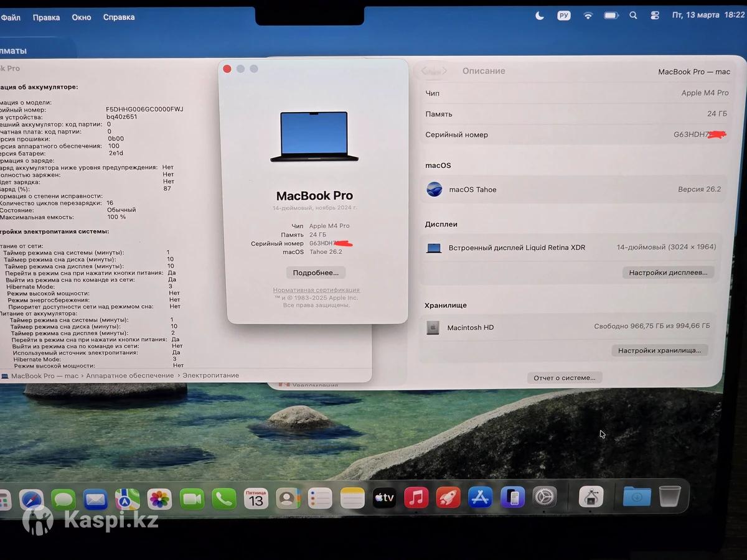Open the Music app in dock
This screenshot has width=747, height=560.
click(x=416, y=498)
